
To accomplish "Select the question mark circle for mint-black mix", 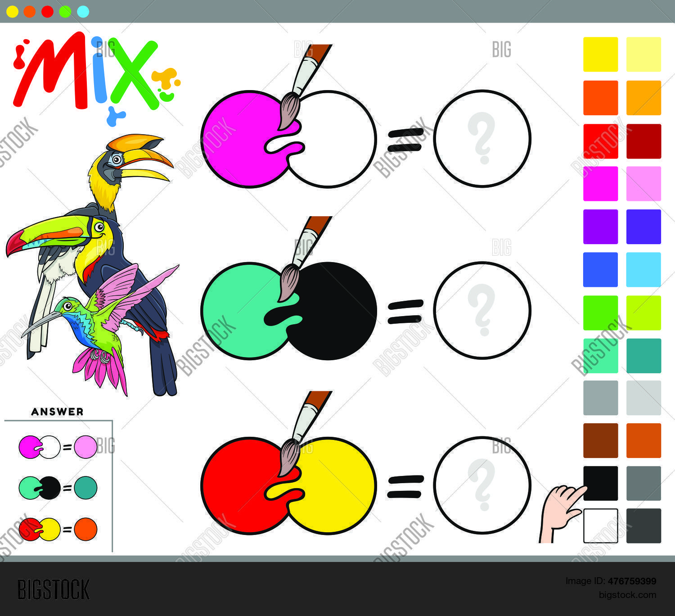I will click(482, 310).
